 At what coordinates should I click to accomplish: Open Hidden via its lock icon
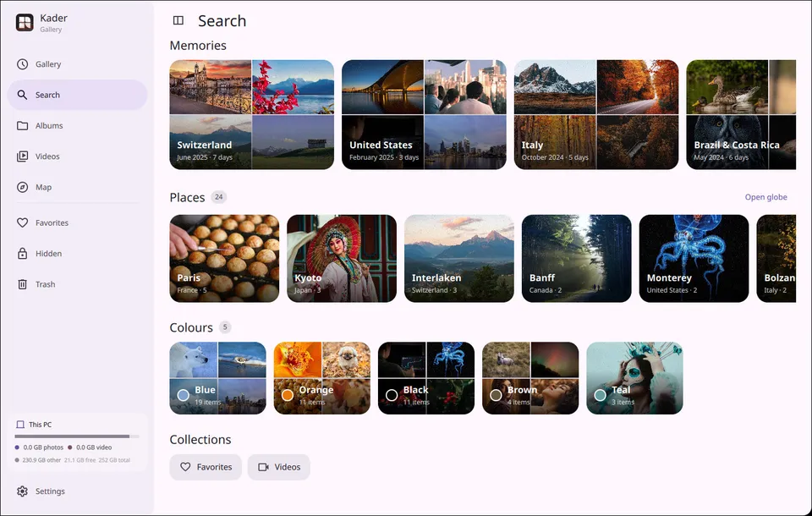[x=22, y=253]
